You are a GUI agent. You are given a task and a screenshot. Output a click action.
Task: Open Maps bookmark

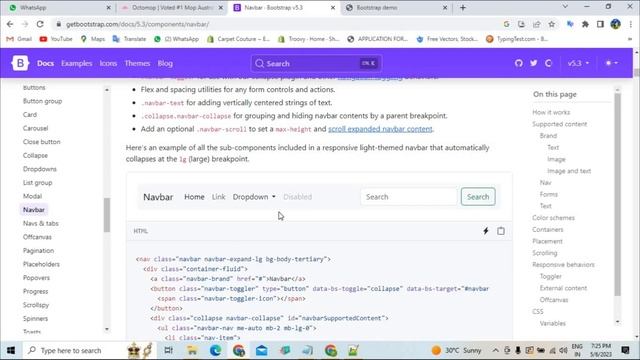point(93,39)
